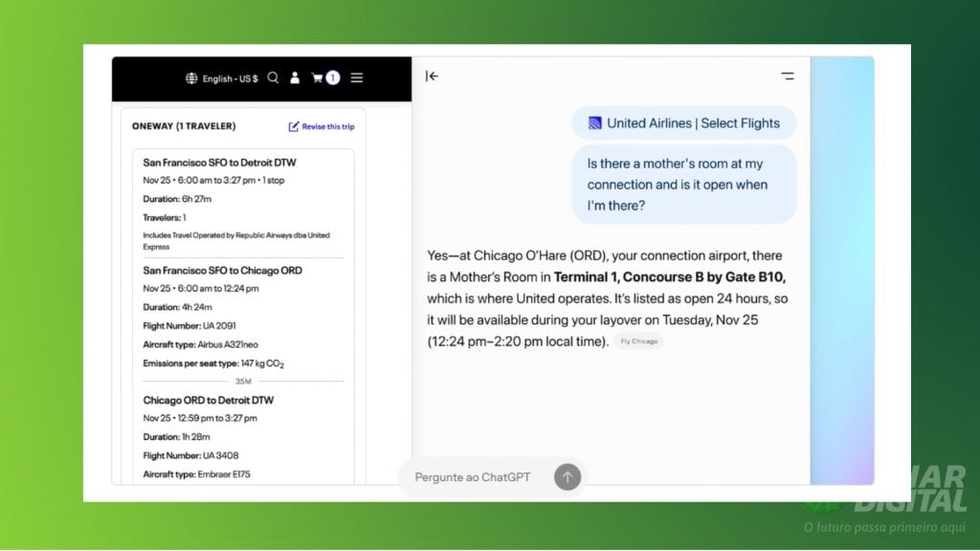Click the ONEWAY (1 TRAVELER) heading

184,126
